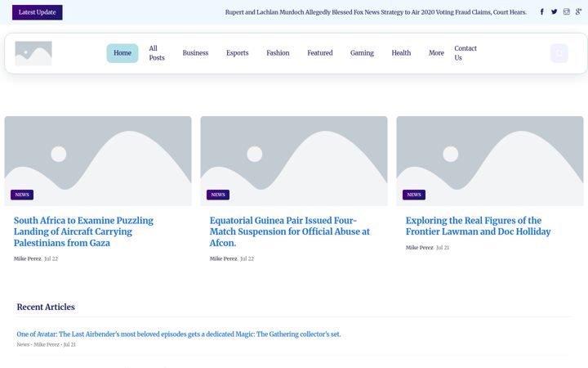Open the All Posts menu item
This screenshot has height=368, width=588.
(x=157, y=53)
